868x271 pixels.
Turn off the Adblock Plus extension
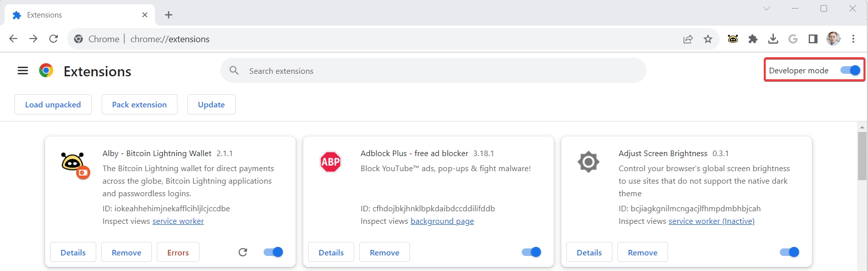531,252
